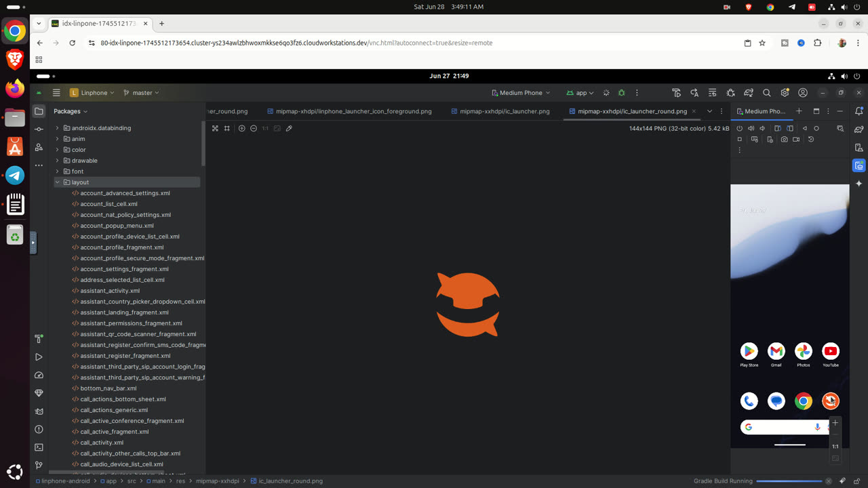Viewport: 868px width, 488px height.
Task: Start emulator screen recording icon
Action: [796, 139]
